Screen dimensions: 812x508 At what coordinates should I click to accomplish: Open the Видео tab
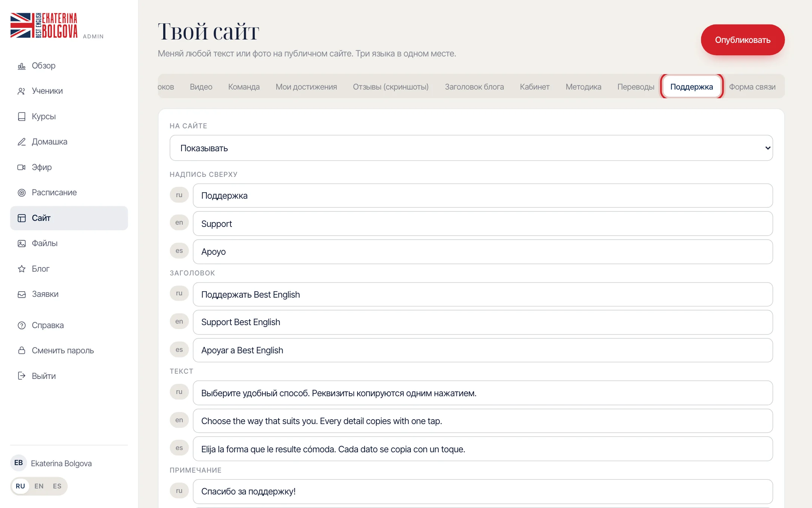201,87
